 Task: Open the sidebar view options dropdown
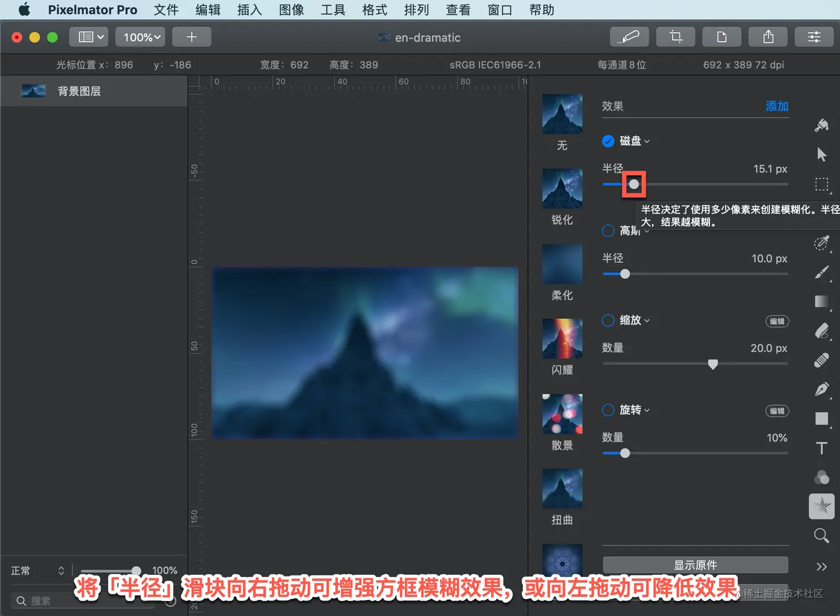89,37
